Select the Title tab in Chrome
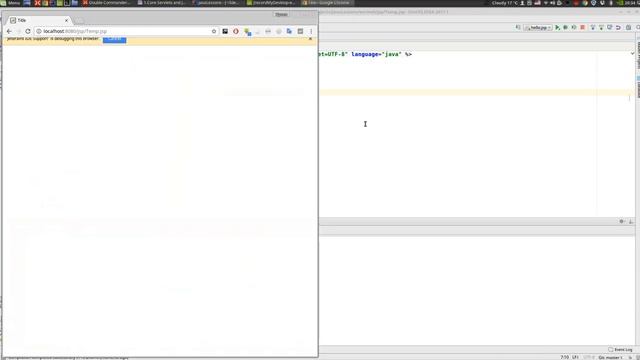 pyautogui.click(x=39, y=20)
